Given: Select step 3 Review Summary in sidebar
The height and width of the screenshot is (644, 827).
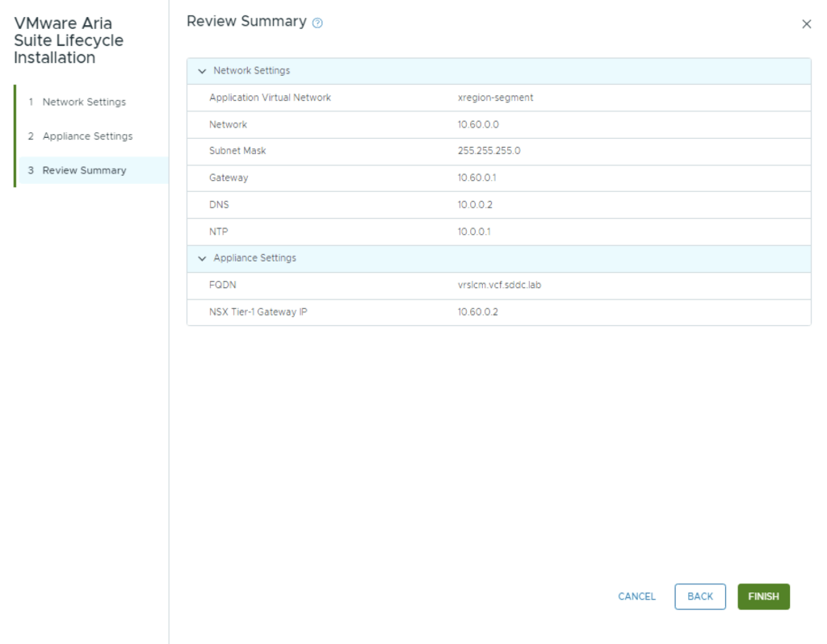Looking at the screenshot, I should point(84,170).
